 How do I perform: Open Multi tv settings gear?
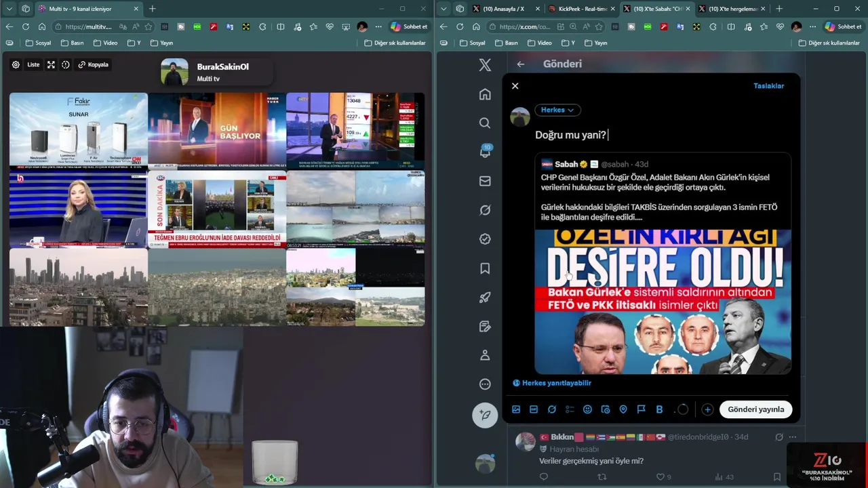[x=16, y=65]
